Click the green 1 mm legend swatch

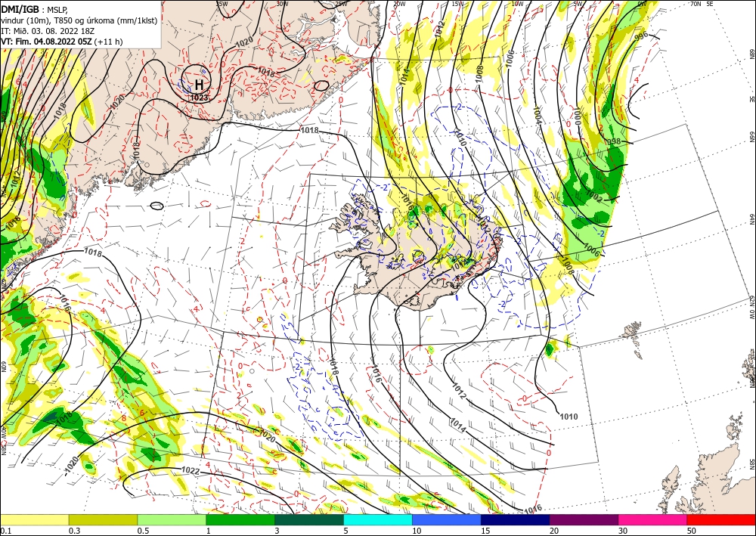pos(240,519)
